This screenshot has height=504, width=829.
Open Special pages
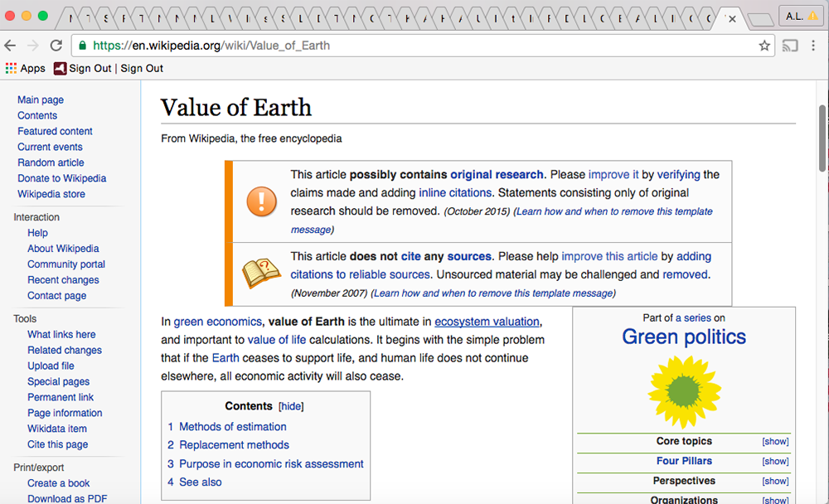click(58, 381)
